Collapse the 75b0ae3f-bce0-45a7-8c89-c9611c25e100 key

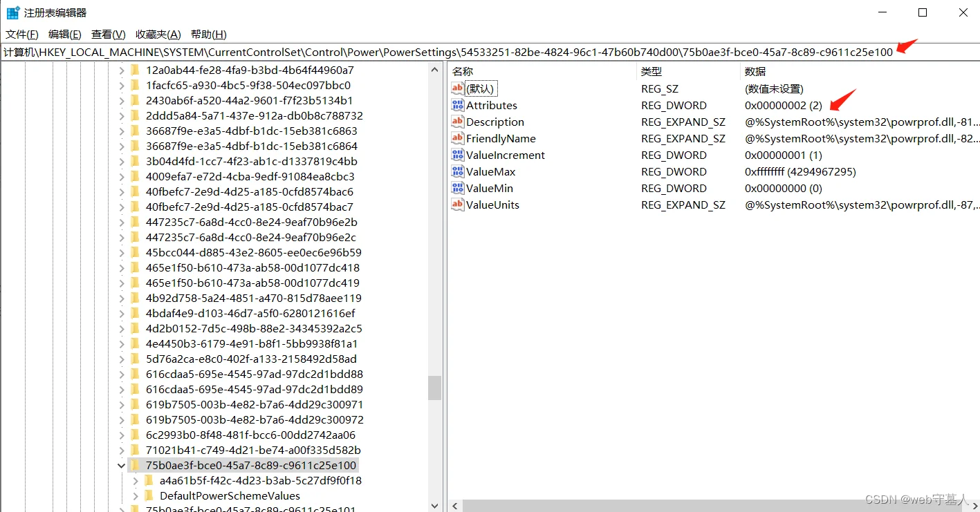pos(122,466)
